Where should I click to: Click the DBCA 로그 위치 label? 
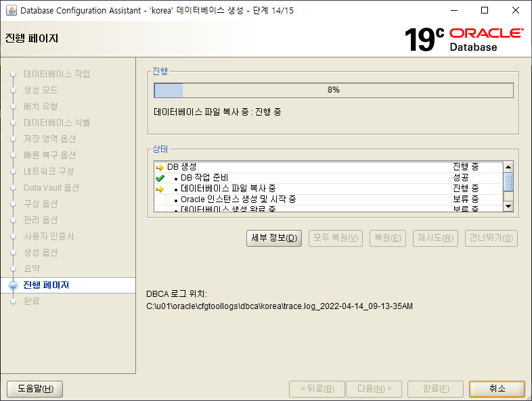[x=177, y=294]
